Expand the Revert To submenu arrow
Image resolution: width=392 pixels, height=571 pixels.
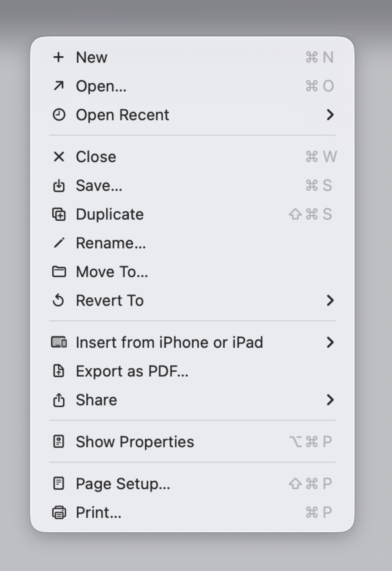point(330,300)
